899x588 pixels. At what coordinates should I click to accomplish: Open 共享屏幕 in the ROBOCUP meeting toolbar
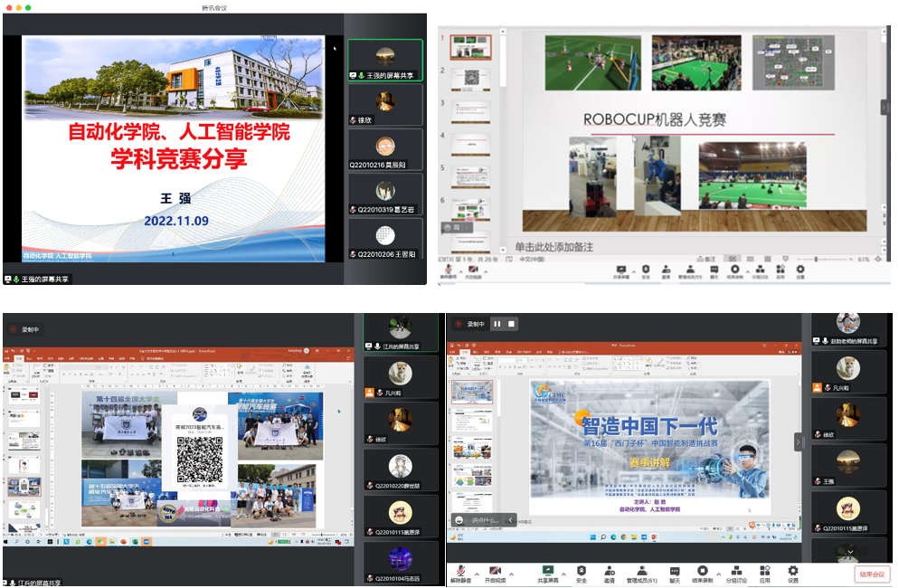point(621,271)
